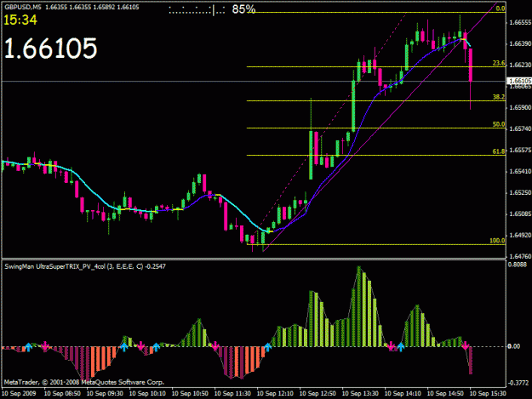Click the most recent pink down arrow signal

point(465,345)
